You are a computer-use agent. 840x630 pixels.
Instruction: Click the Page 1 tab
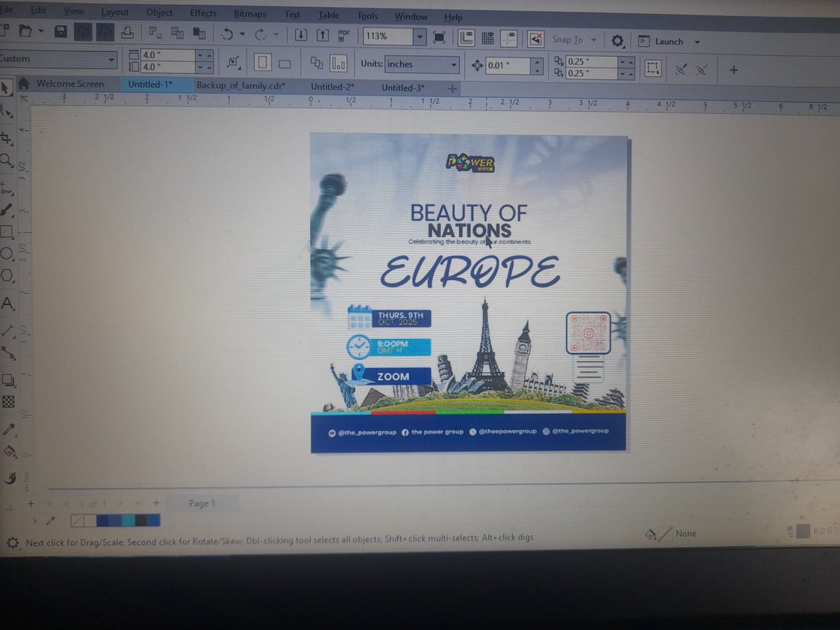tap(203, 503)
